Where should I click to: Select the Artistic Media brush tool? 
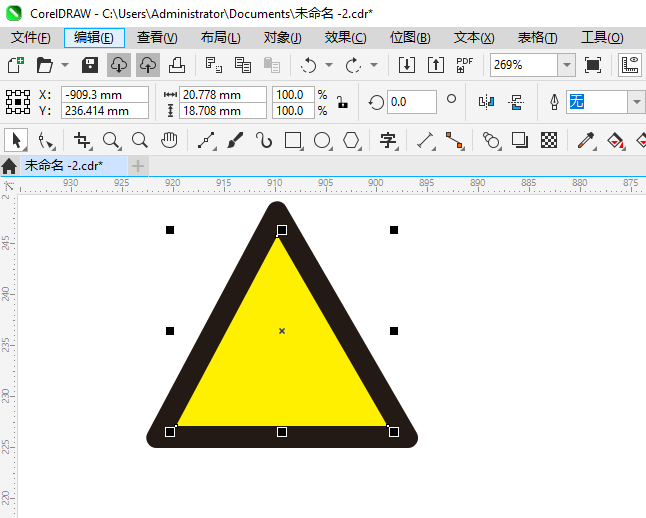pos(235,141)
